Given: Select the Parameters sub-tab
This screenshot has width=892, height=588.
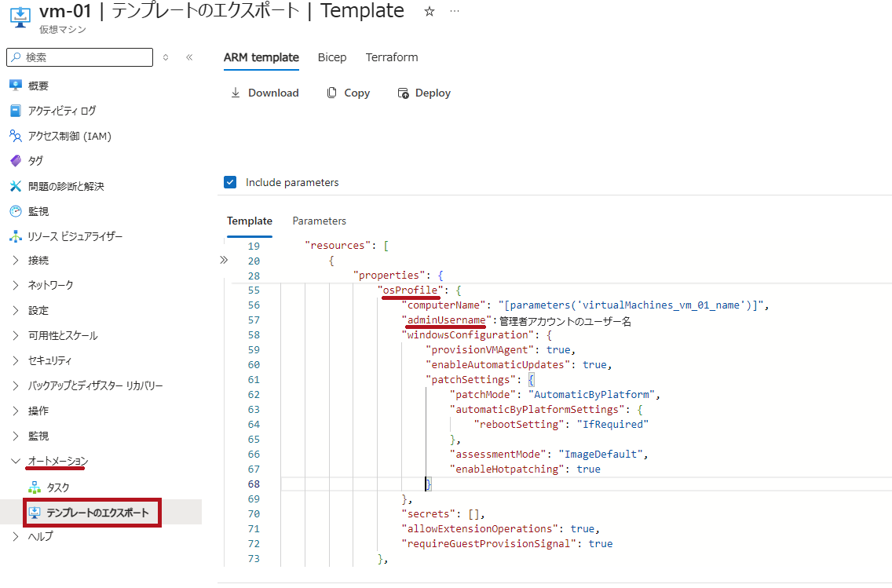Looking at the screenshot, I should (x=319, y=221).
